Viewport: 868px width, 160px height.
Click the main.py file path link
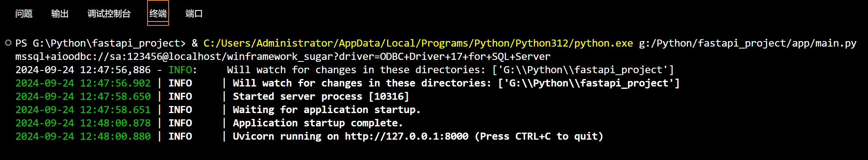747,43
